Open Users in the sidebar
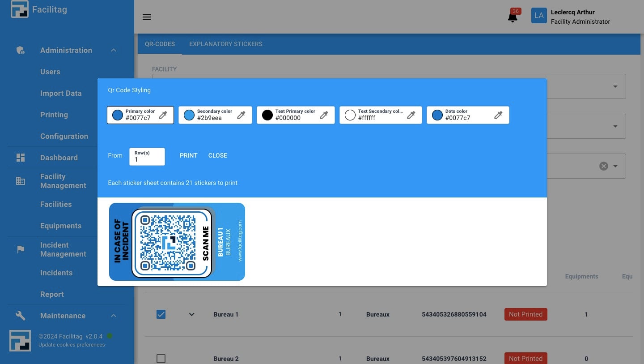Image resolution: width=644 pixels, height=364 pixels. tap(50, 72)
